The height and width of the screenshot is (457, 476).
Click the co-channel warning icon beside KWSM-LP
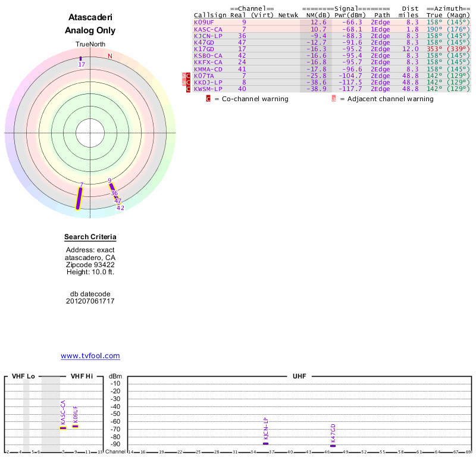click(x=189, y=89)
